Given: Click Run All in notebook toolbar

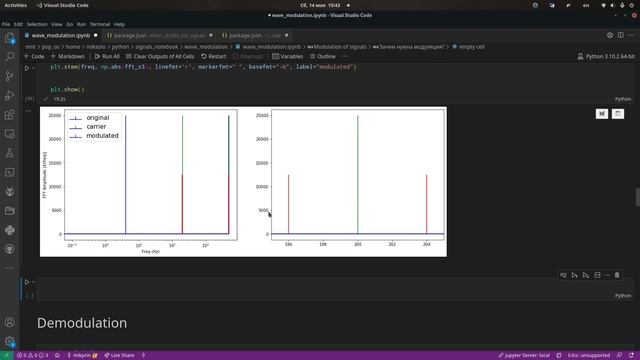Looking at the screenshot, I should [x=107, y=56].
